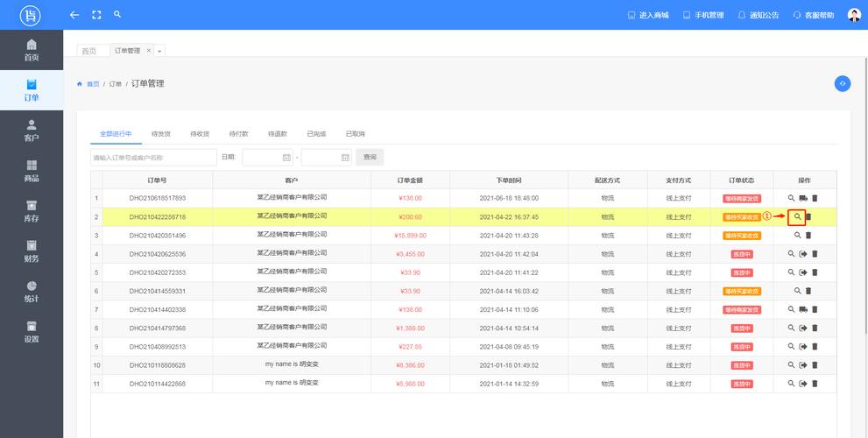Click truck ship icon for order DHO210618517893

(803, 198)
